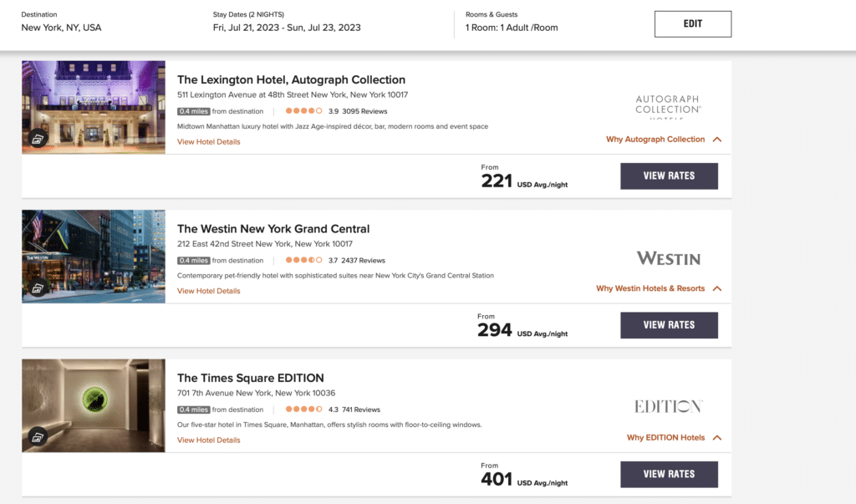Click the EDITION brand logo
Screen dimensions: 856x504
tap(668, 406)
